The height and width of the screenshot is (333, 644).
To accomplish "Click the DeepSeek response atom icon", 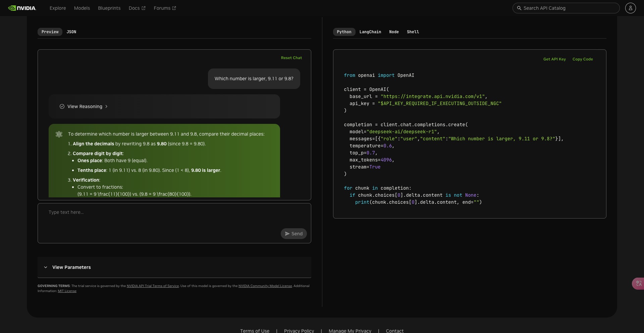I will 59,134.
